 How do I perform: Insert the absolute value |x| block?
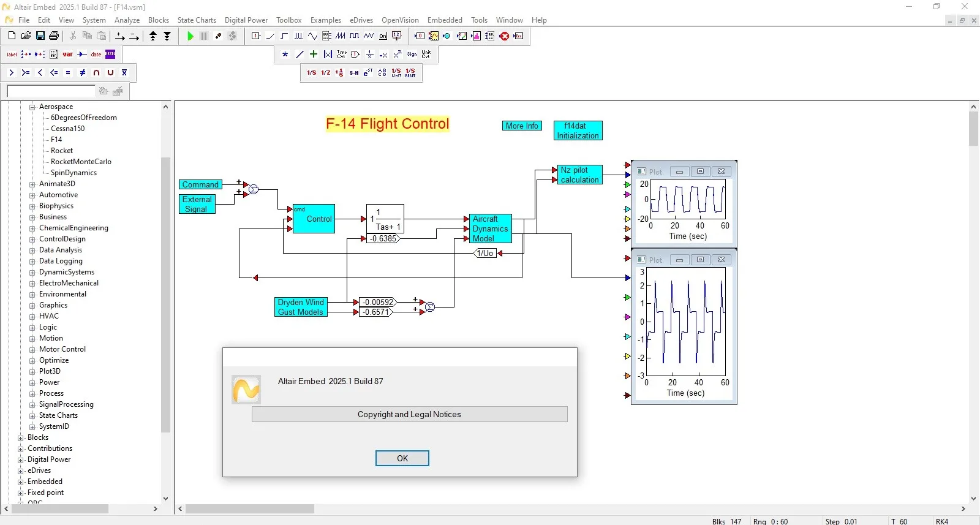328,55
